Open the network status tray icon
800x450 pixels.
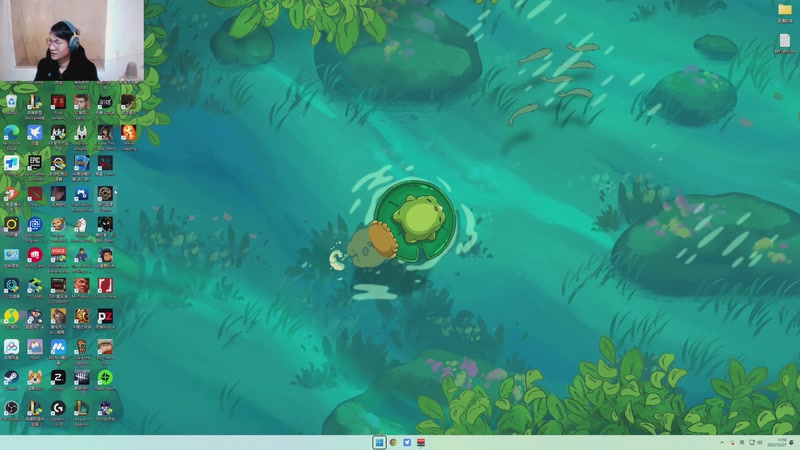click(x=752, y=442)
